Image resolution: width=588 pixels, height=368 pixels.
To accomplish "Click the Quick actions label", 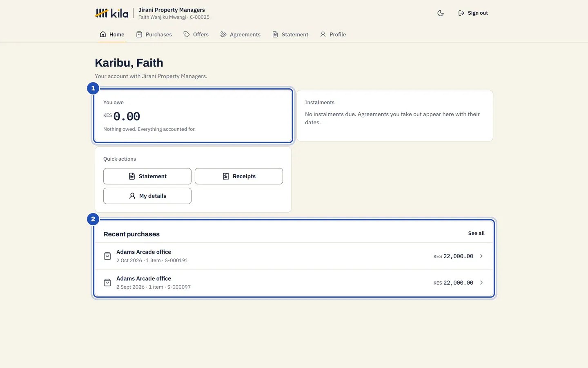I will click(x=120, y=159).
